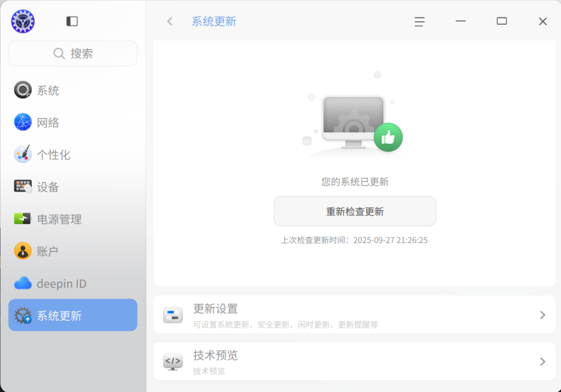Click the 个性化 paint palette icon
561x392 pixels.
(x=23, y=155)
